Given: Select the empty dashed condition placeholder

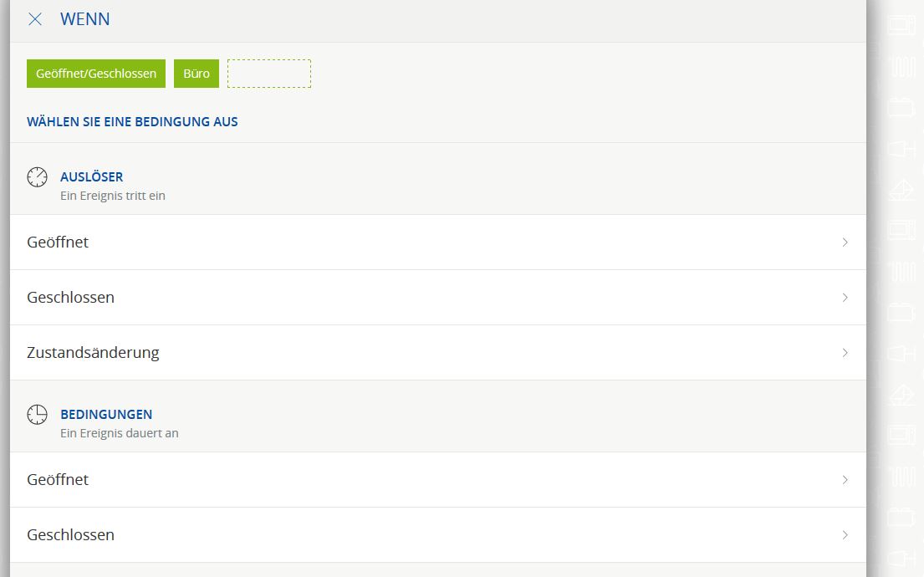Looking at the screenshot, I should coord(269,74).
